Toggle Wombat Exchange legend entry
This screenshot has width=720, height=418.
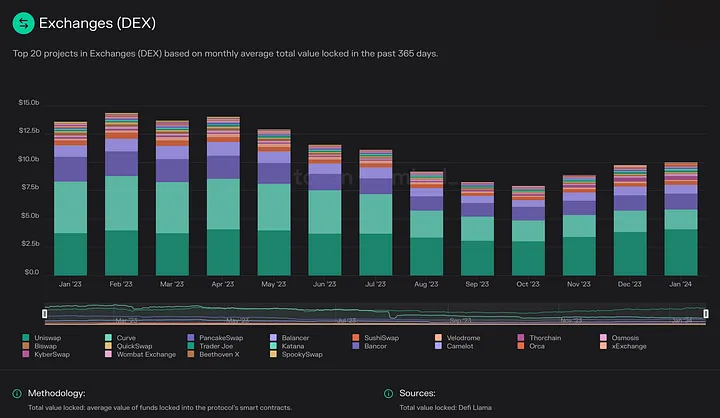(x=141, y=354)
